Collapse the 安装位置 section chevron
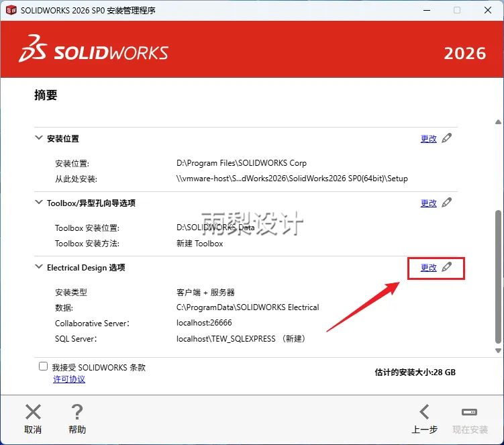Viewport: 504px width, 445px height. pyautogui.click(x=38, y=138)
